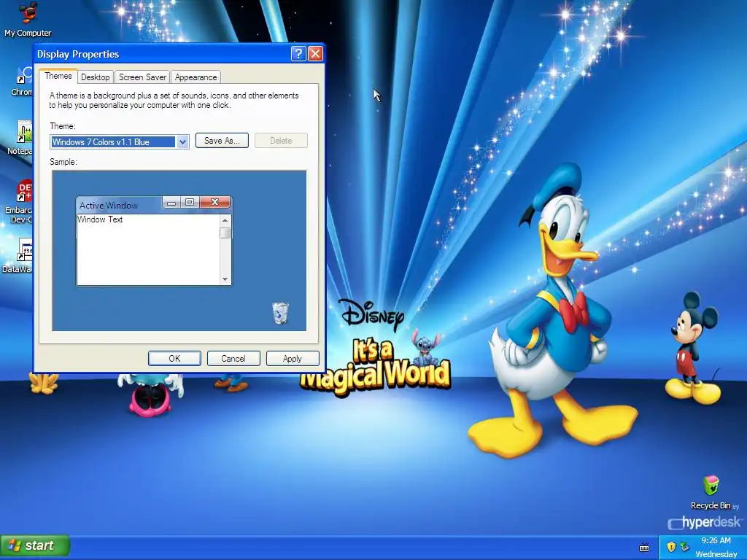Viewport: 747px width, 560px height.
Task: Close the Display Properties dialog
Action: coord(315,54)
